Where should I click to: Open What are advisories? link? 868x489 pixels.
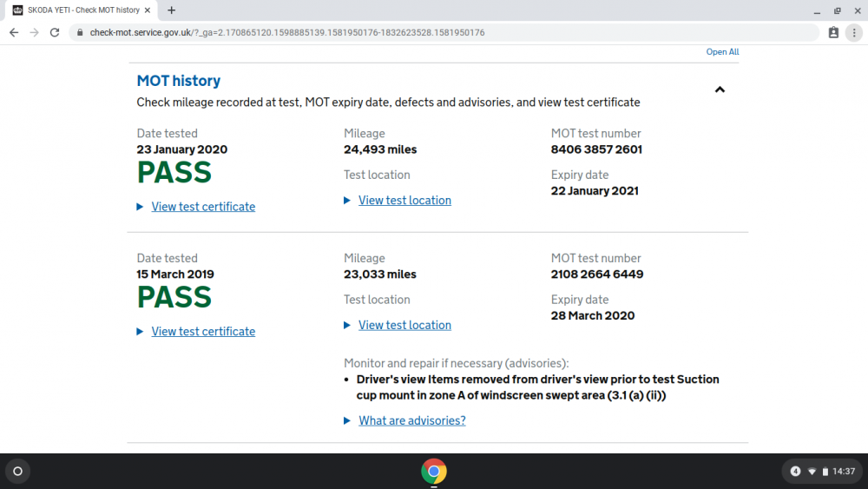tap(411, 420)
